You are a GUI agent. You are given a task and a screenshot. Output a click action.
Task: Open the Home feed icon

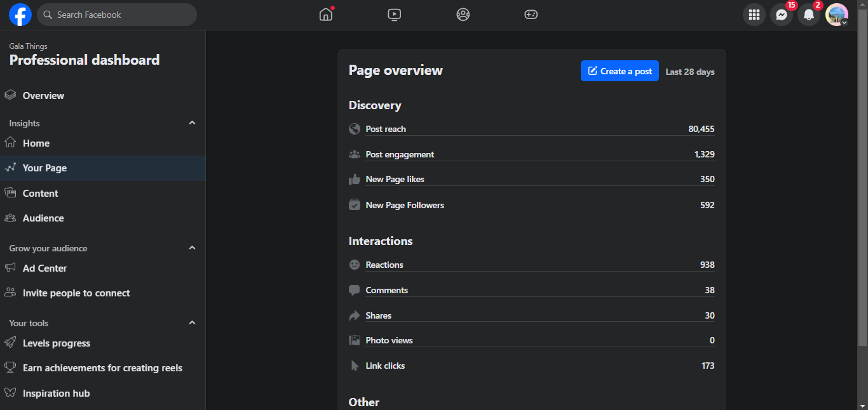tap(326, 15)
